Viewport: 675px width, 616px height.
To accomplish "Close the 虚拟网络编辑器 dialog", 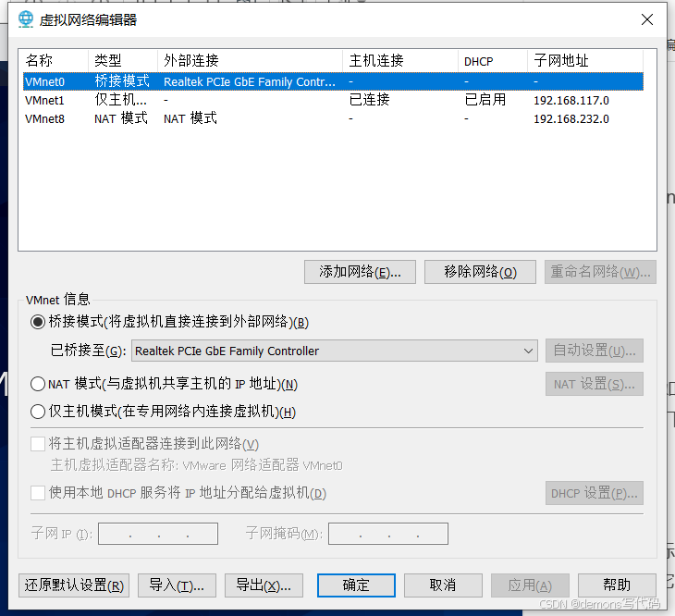I will point(647,19).
